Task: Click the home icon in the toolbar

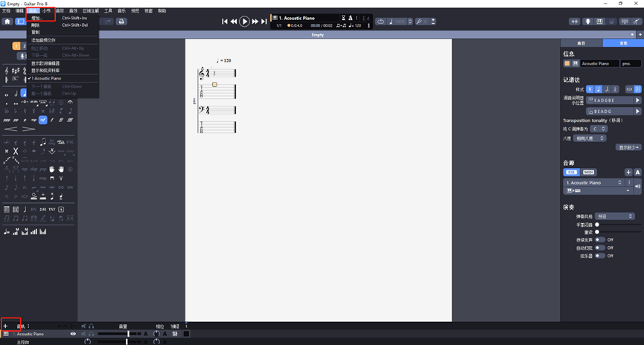Action: coord(7,22)
